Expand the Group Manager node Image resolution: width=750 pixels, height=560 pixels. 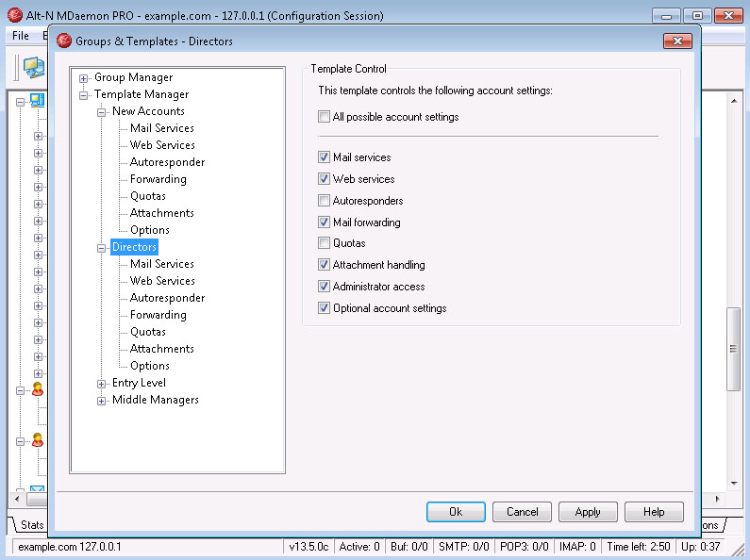click(83, 78)
